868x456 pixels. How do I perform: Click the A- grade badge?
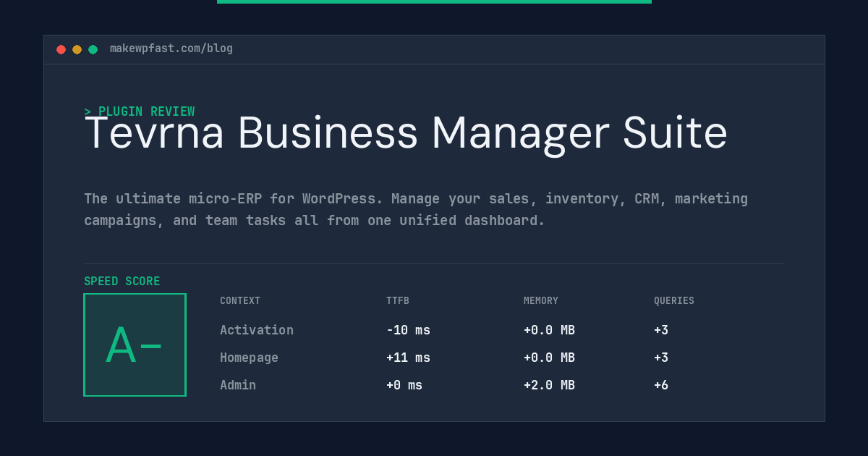click(x=135, y=345)
